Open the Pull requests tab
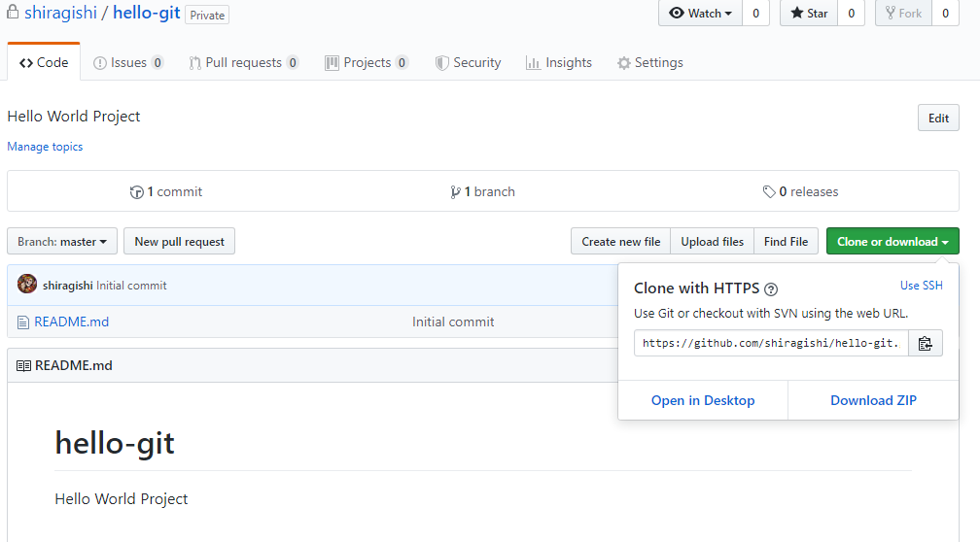 244,62
